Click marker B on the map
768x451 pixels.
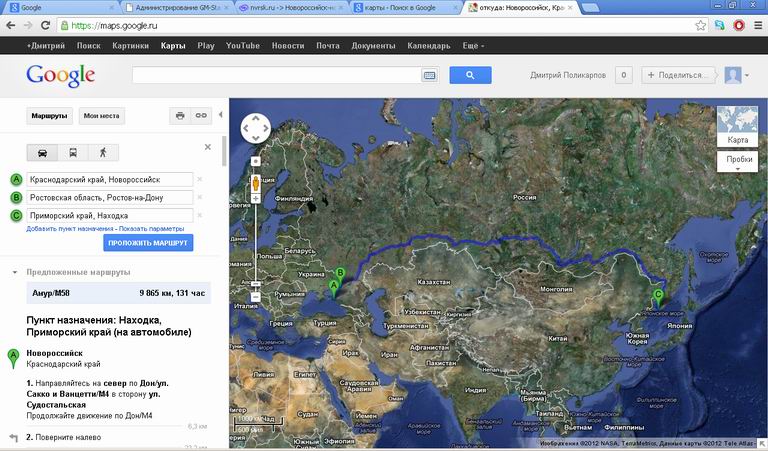point(340,277)
